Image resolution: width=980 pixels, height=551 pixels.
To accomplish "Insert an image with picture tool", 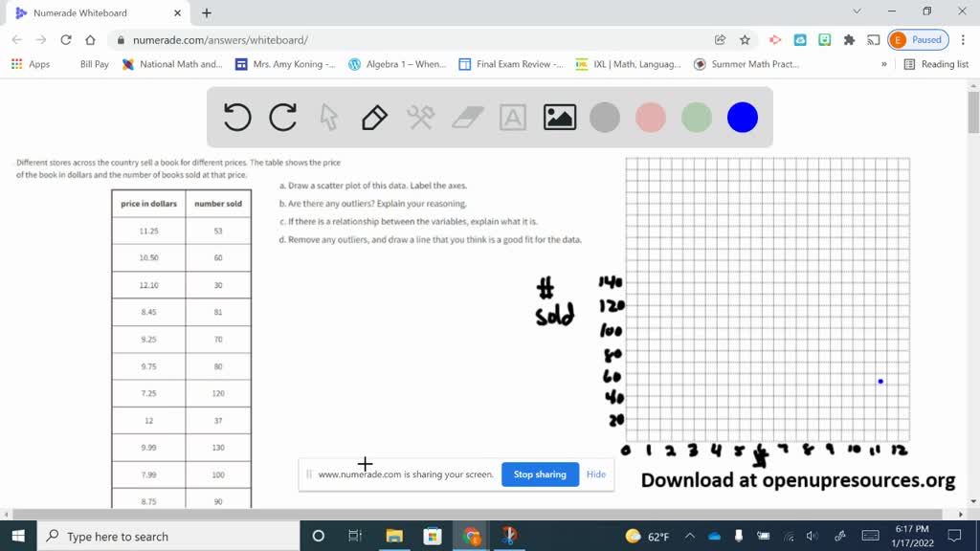I will pos(559,118).
